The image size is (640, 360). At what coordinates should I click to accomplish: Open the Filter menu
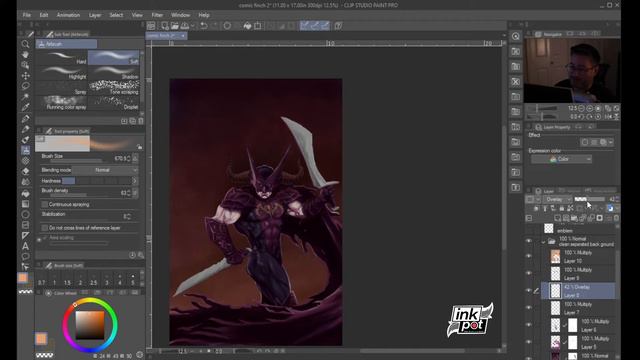pyautogui.click(x=157, y=15)
